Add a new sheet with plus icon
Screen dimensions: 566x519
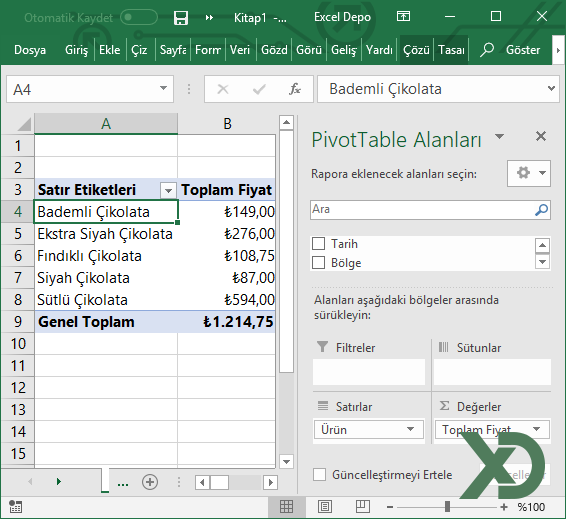pyautogui.click(x=150, y=482)
